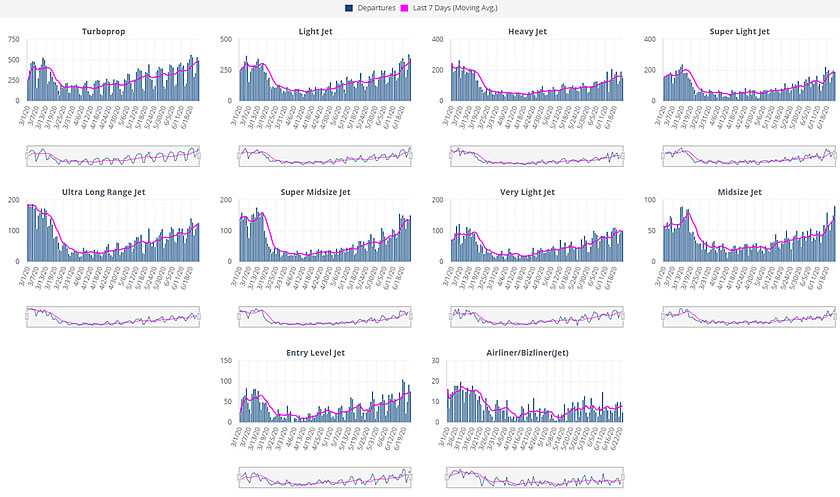Click the Midsize Jet mini navigator overview
The height and width of the screenshot is (497, 840).
coord(749,317)
